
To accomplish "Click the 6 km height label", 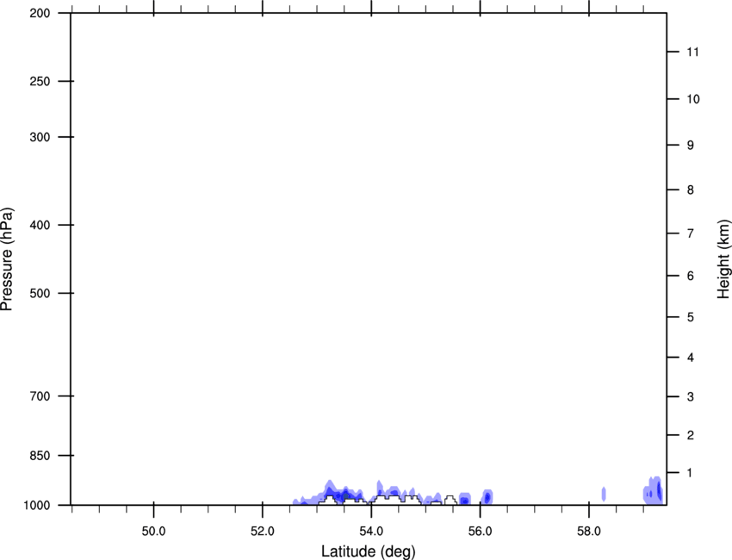I will click(691, 276).
